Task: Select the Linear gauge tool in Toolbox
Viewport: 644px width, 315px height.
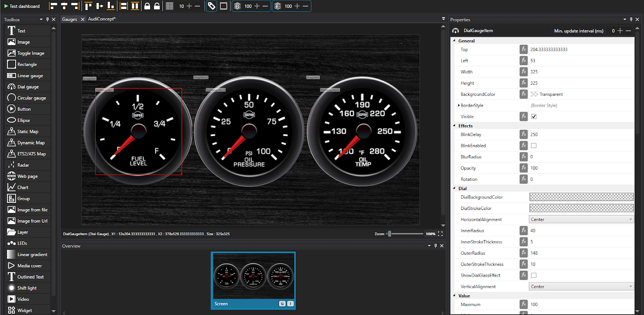Action: (28, 76)
